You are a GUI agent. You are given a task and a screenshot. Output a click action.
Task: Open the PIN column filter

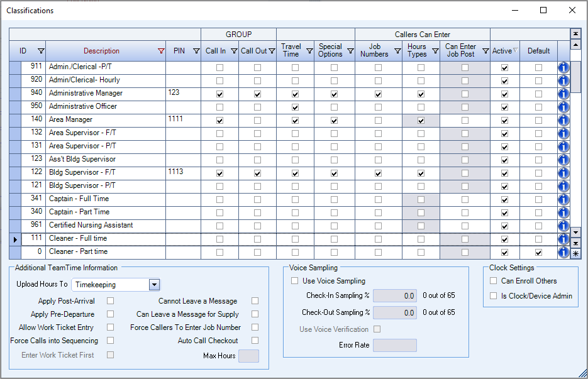click(x=196, y=51)
